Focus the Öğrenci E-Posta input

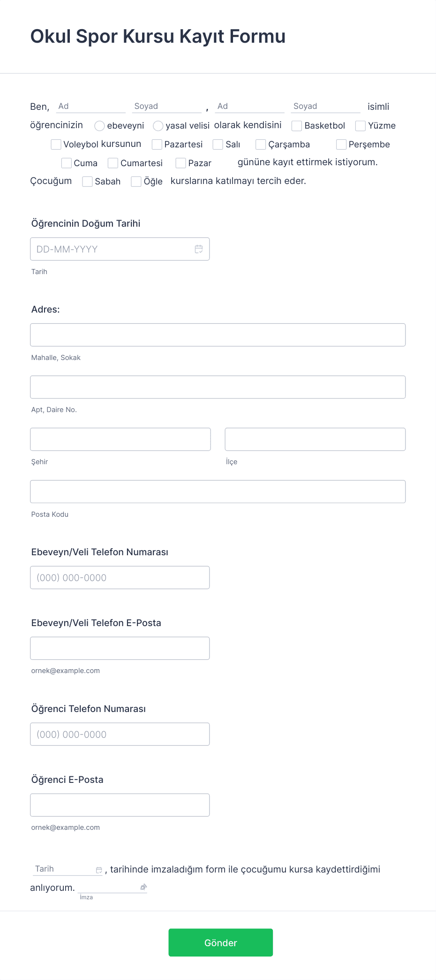click(x=120, y=804)
